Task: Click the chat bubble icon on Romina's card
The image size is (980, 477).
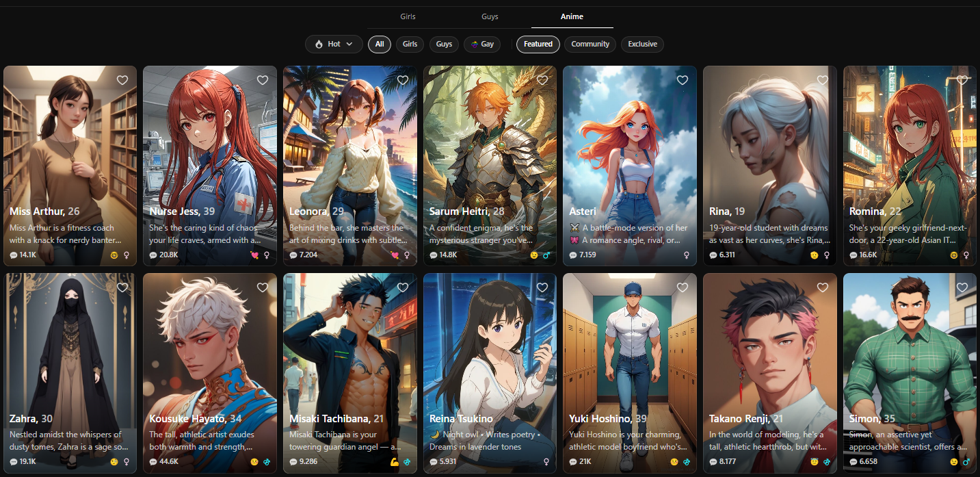Action: (853, 255)
